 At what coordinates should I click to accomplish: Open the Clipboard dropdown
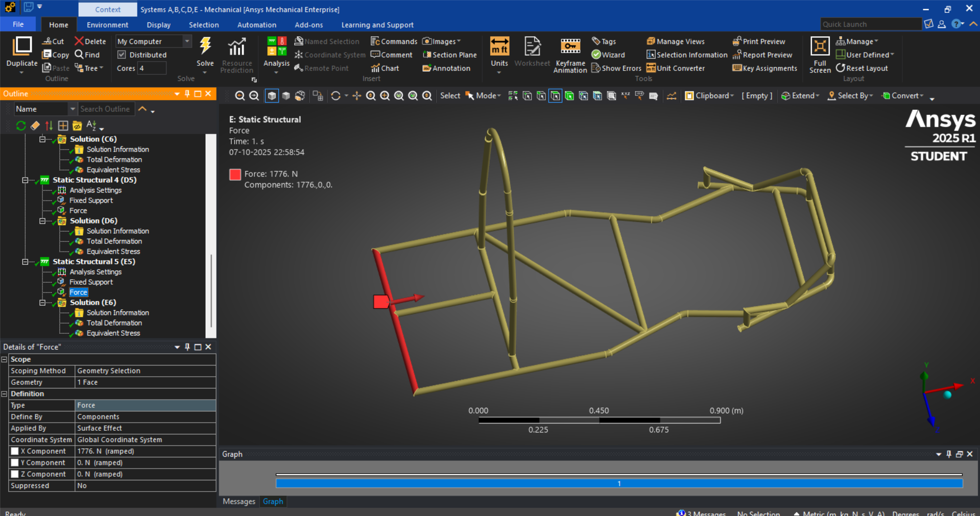pyautogui.click(x=709, y=95)
